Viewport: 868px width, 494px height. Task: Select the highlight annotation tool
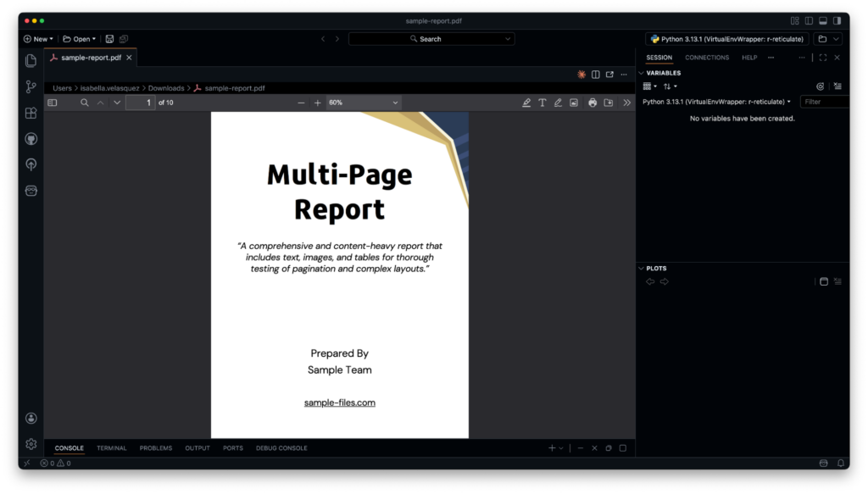click(527, 102)
